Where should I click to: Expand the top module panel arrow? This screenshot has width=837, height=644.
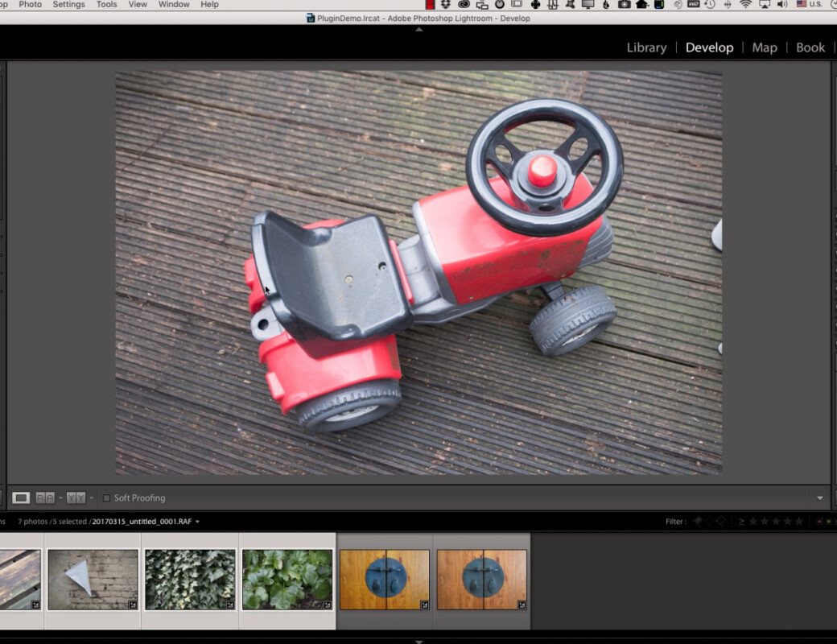[418, 29]
